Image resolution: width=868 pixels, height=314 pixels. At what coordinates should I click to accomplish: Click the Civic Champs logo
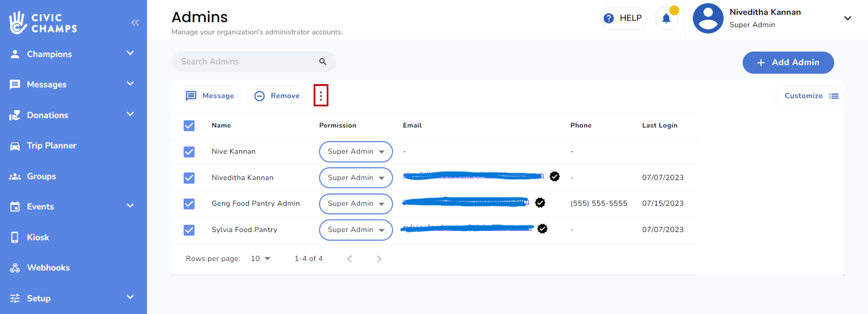pyautogui.click(x=43, y=22)
